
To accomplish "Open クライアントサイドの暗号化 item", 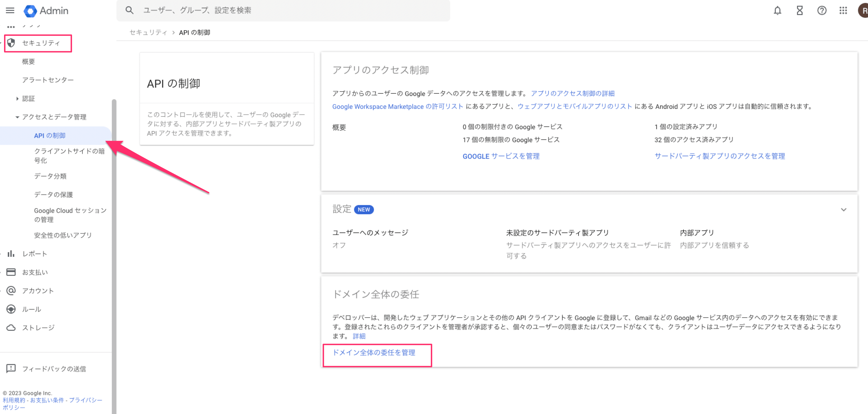I will coord(69,156).
